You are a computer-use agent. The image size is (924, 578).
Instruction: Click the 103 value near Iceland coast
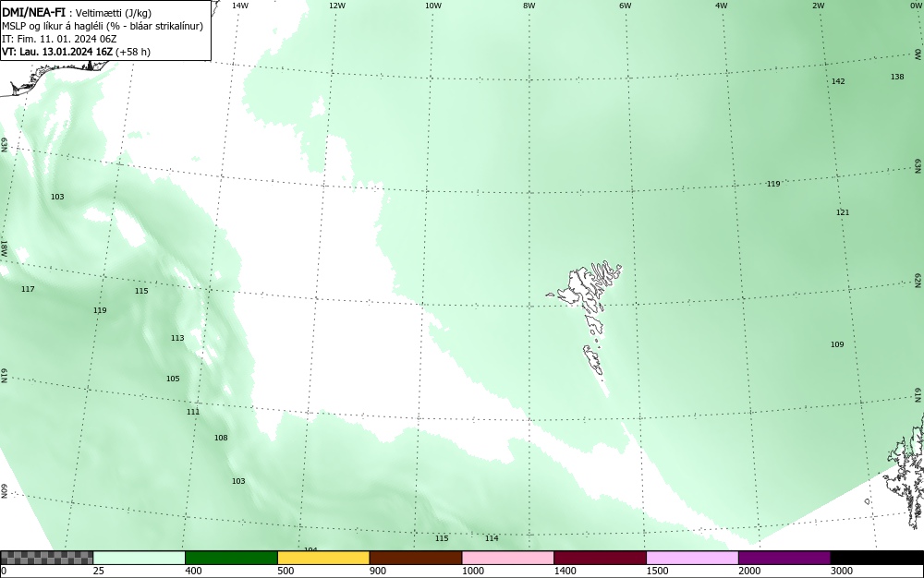coord(57,197)
